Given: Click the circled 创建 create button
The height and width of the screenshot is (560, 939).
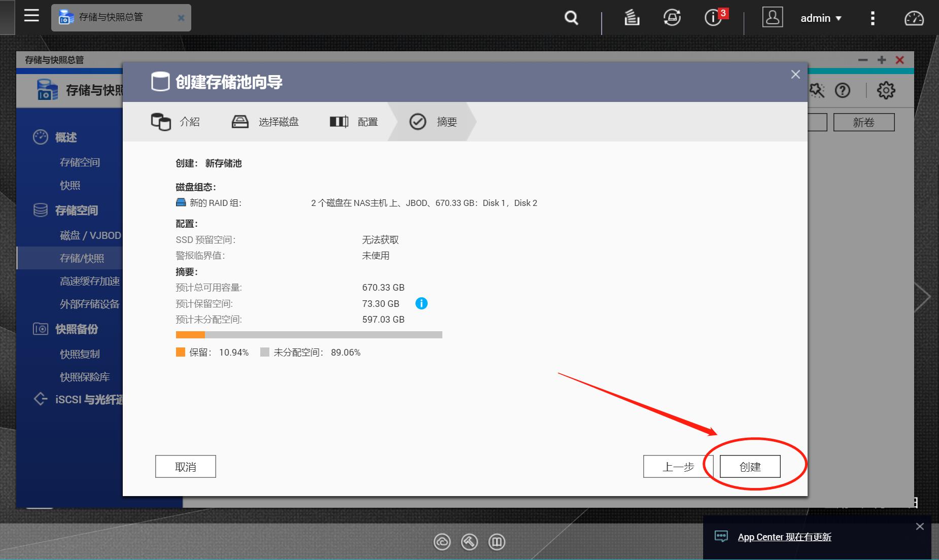Looking at the screenshot, I should click(751, 466).
